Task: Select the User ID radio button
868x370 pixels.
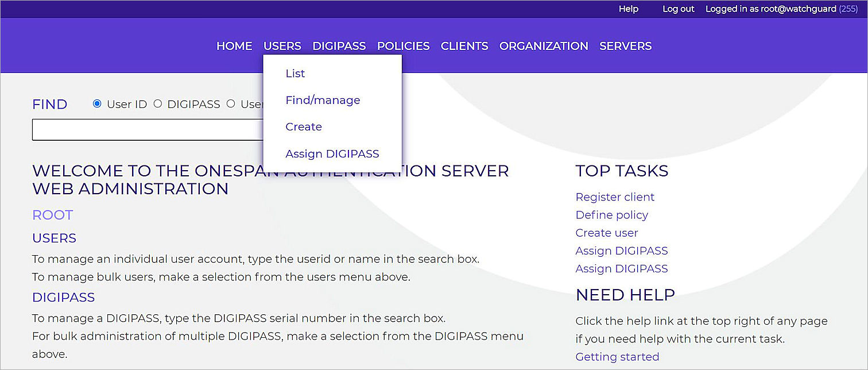Action: (x=97, y=104)
